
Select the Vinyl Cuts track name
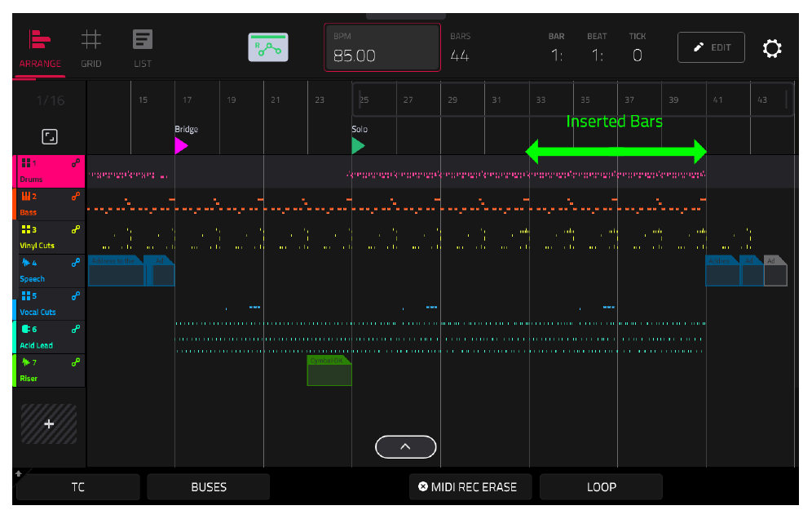click(x=37, y=246)
